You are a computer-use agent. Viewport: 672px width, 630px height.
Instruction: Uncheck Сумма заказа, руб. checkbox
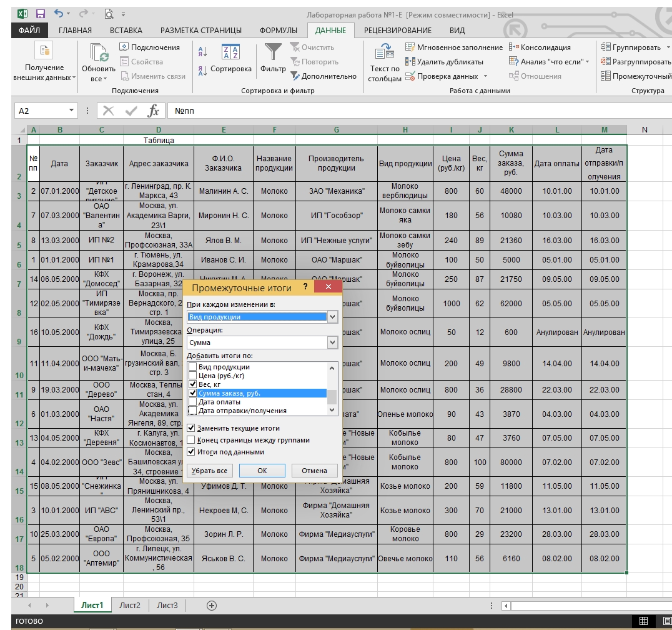point(193,393)
